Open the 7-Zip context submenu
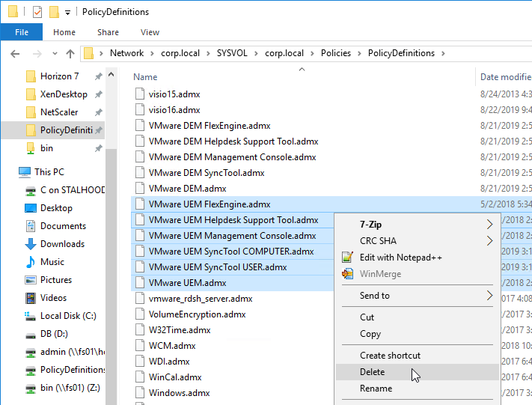The image size is (532, 405). [x=418, y=225]
